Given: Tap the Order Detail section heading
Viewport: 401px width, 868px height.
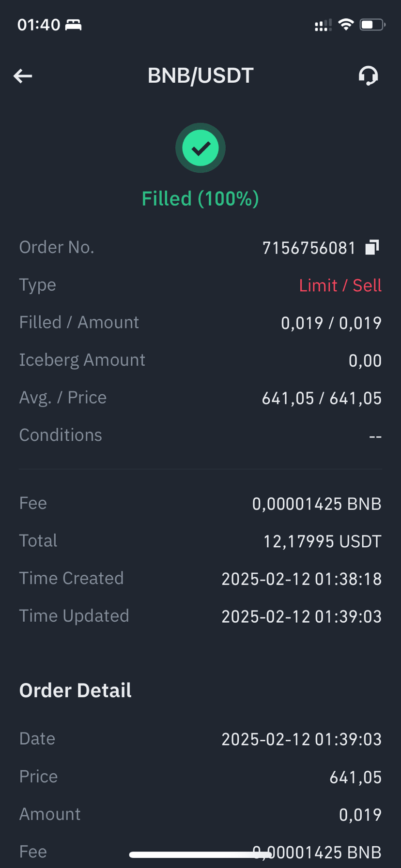Looking at the screenshot, I should [75, 690].
